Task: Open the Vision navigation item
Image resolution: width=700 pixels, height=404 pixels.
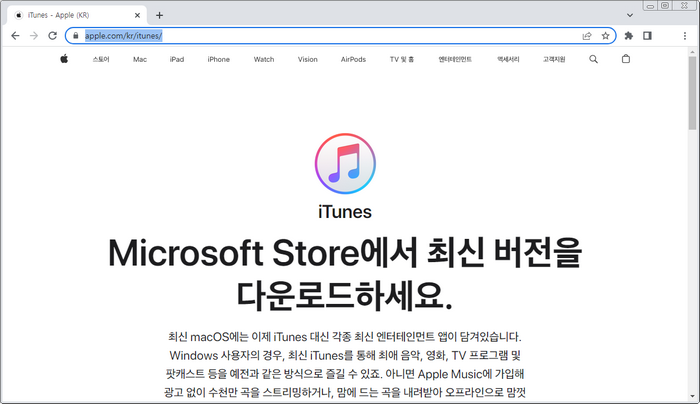Action: pyautogui.click(x=308, y=59)
